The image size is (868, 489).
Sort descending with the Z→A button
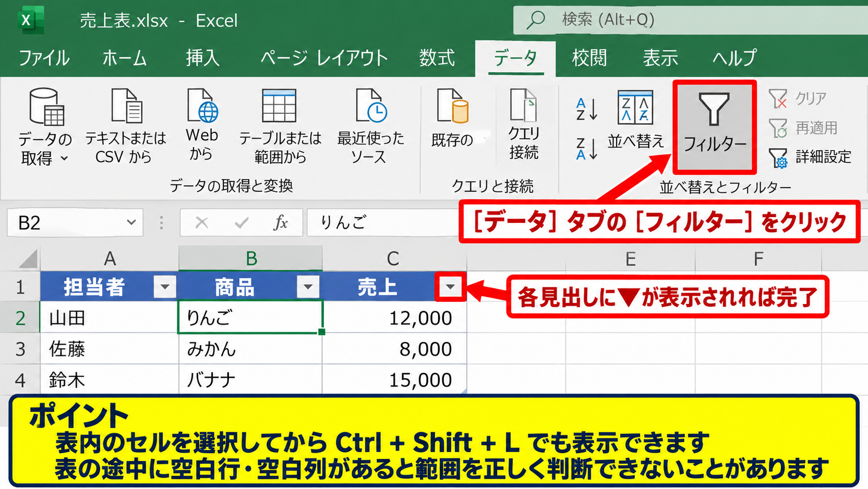587,149
